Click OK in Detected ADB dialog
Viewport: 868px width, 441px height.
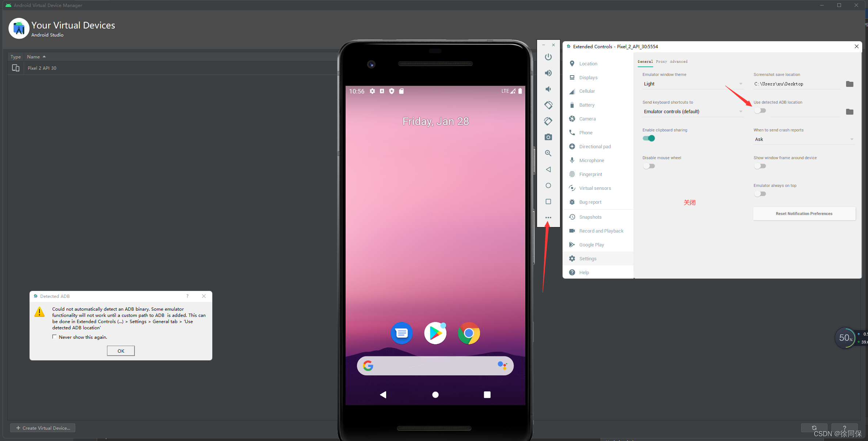tap(121, 350)
